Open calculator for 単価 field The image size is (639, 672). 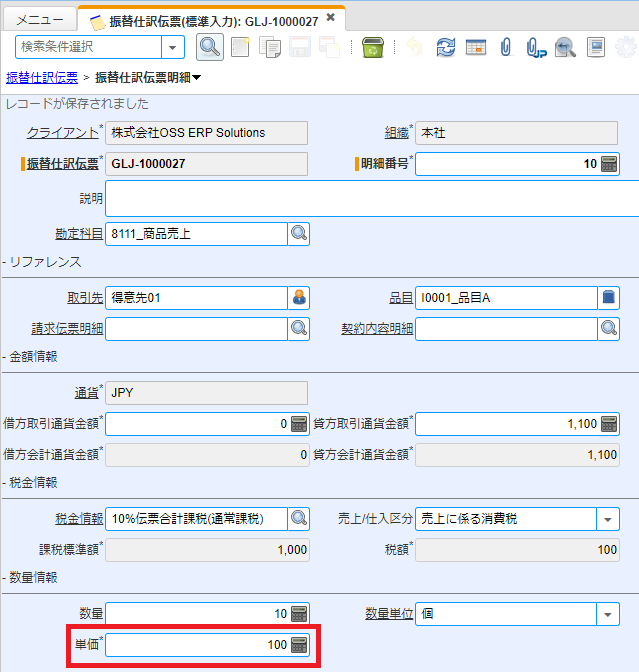pyautogui.click(x=299, y=645)
